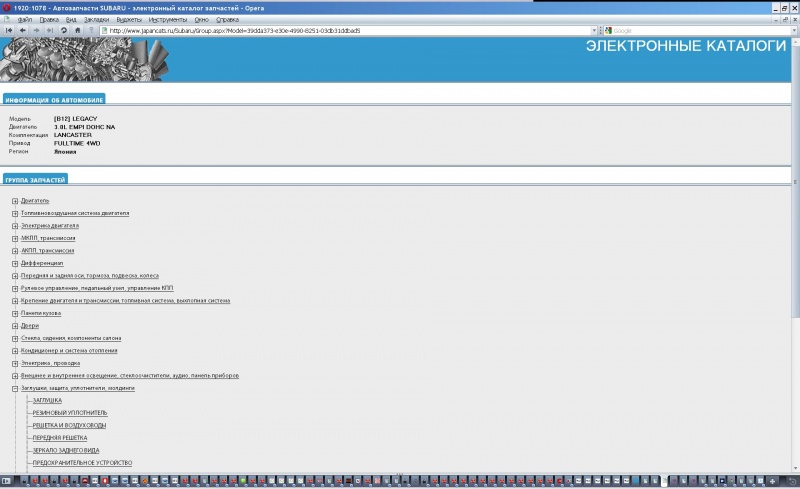Viewport: 800px width, 489px height.
Task: Open the Закладки menu
Action: point(96,19)
